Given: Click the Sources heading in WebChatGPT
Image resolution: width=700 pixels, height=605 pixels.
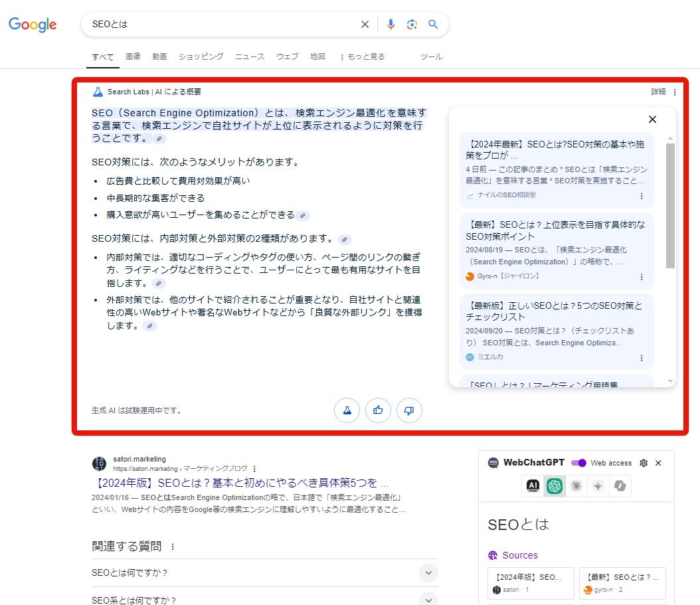Looking at the screenshot, I should click(519, 555).
